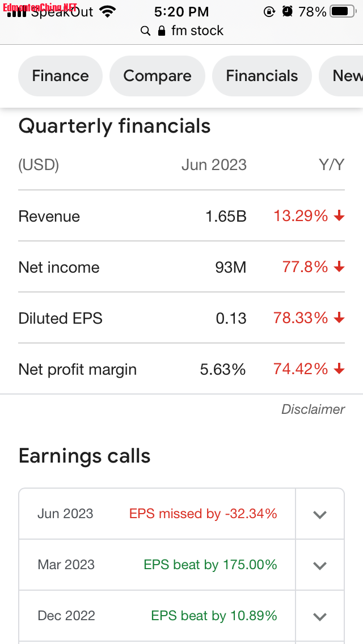
Task: Tap the padlock secure site icon
Action: coord(162,31)
